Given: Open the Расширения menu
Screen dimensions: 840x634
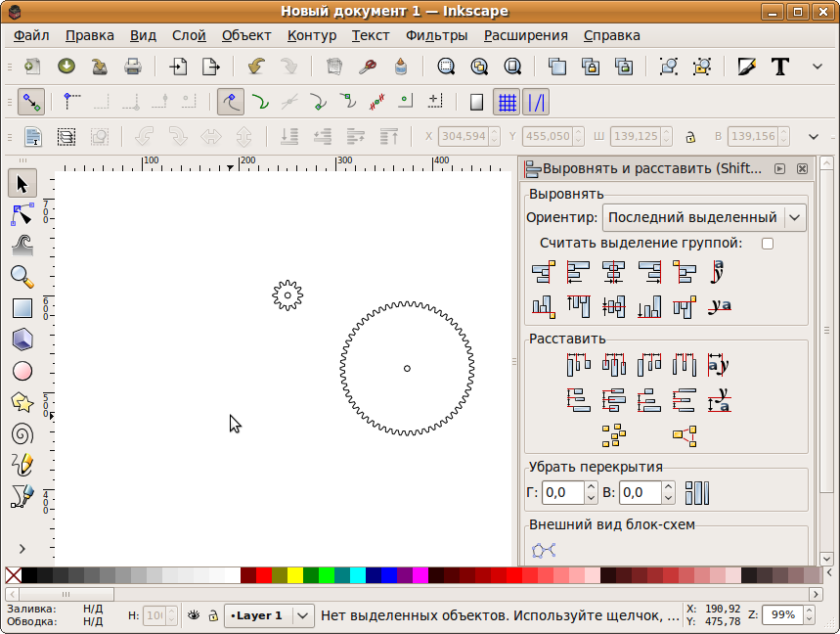Looking at the screenshot, I should 525,35.
